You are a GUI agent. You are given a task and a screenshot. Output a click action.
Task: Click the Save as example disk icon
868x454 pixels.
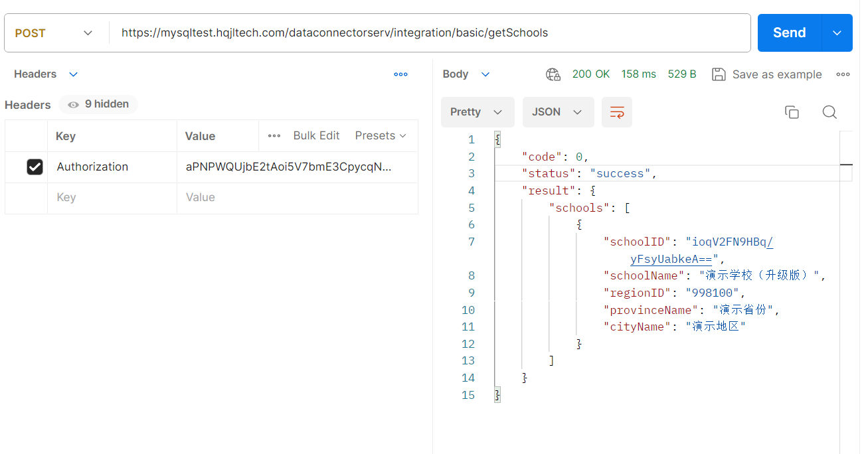pyautogui.click(x=718, y=74)
